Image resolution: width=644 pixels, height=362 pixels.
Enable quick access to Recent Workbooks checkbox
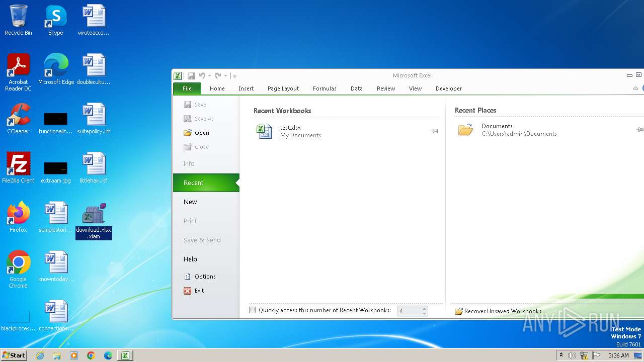point(253,310)
